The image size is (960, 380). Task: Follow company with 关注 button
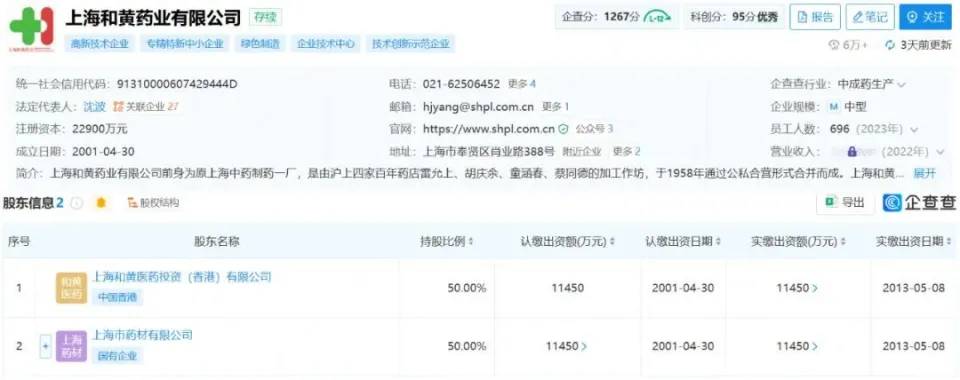[x=925, y=17]
